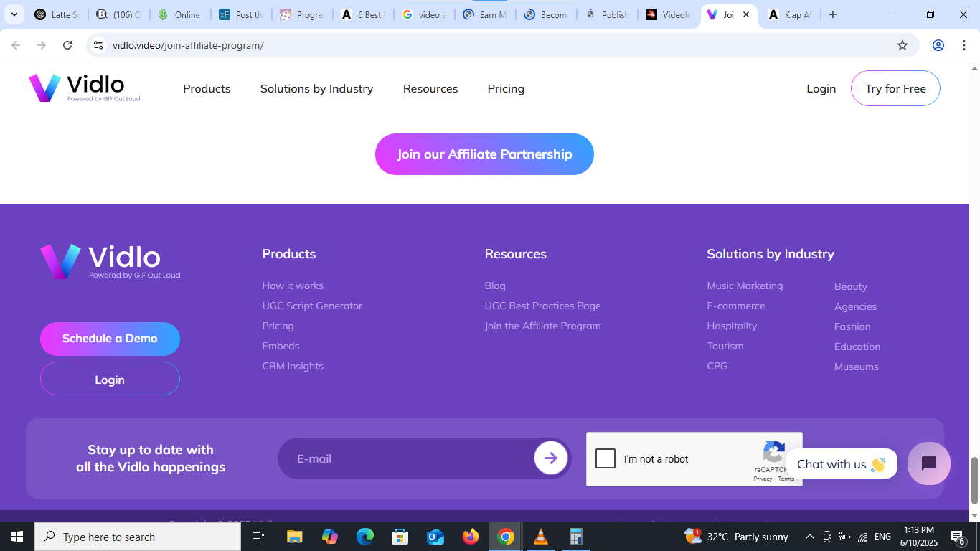Open Tourism link
Viewport: 980px width, 551px height.
tap(725, 346)
